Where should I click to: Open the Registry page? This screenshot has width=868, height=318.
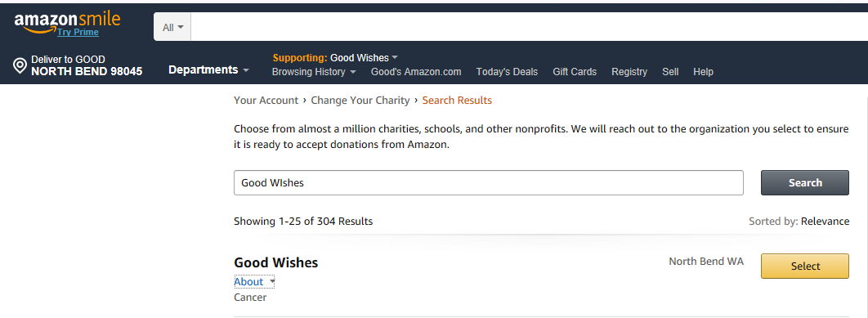(x=629, y=71)
